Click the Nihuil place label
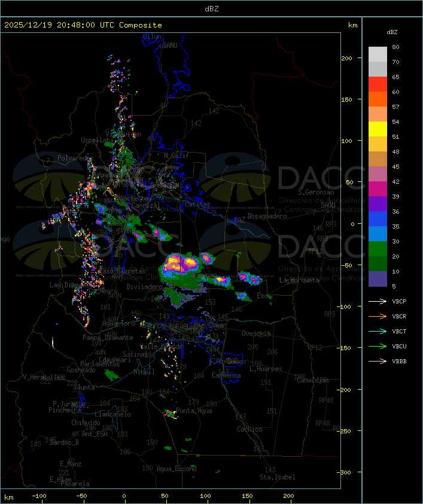This screenshot has width=423, height=504. [144, 372]
